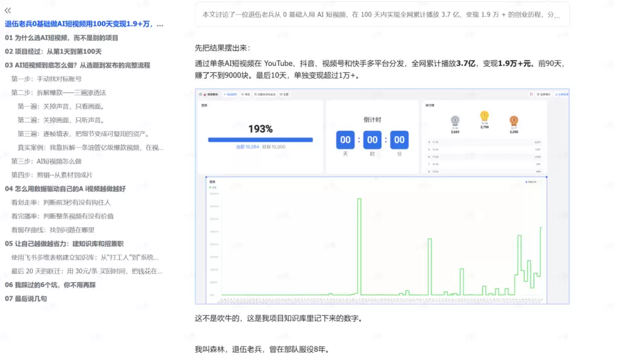Jump to 看划走率 outline entry
The width and height of the screenshot is (644, 357).
pos(61,202)
